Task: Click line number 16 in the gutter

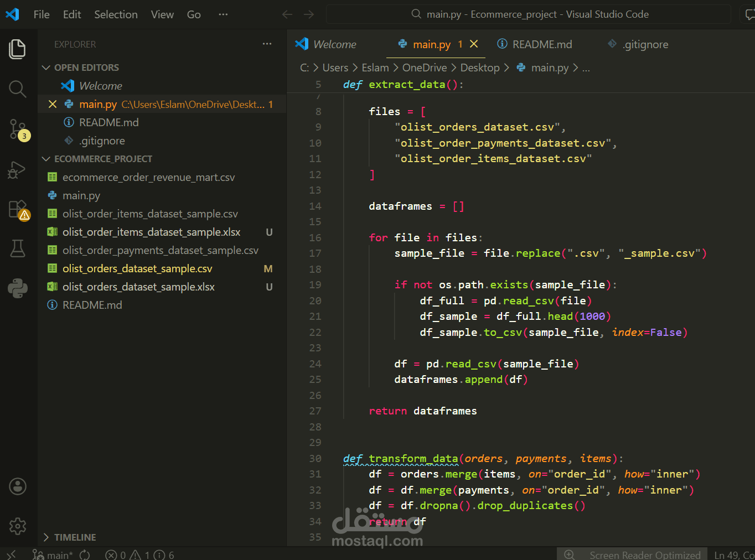Action: [x=315, y=237]
